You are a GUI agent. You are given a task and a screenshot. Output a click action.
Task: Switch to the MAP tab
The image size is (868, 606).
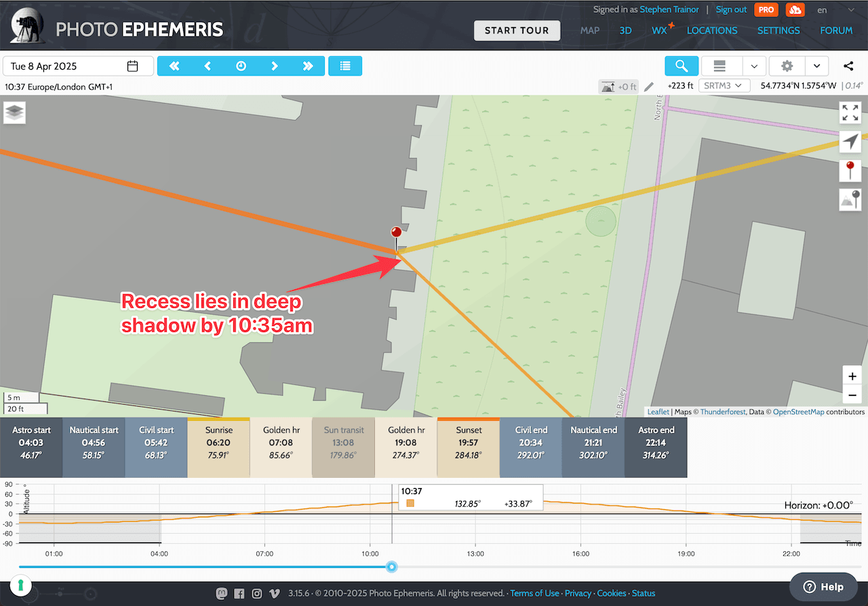click(x=590, y=31)
